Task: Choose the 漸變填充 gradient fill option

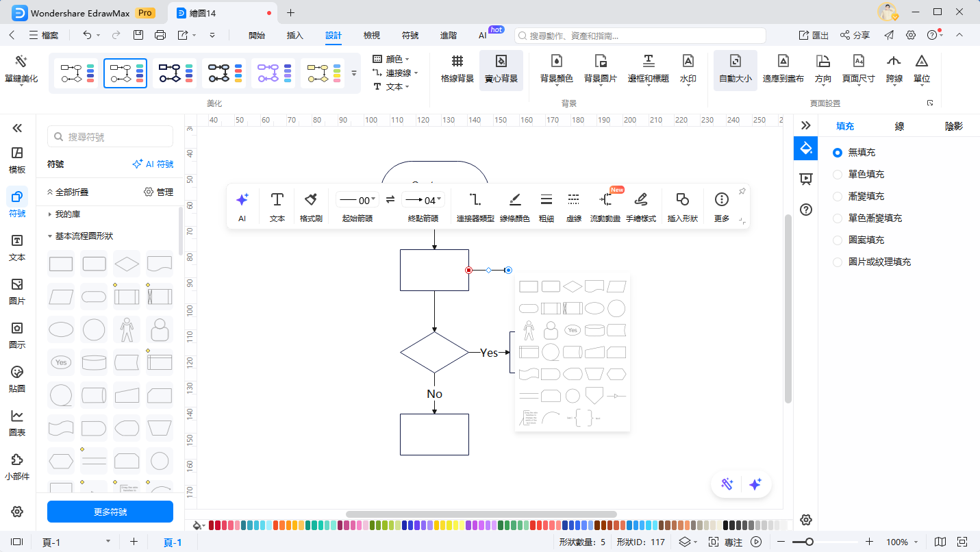Action: 838,197
